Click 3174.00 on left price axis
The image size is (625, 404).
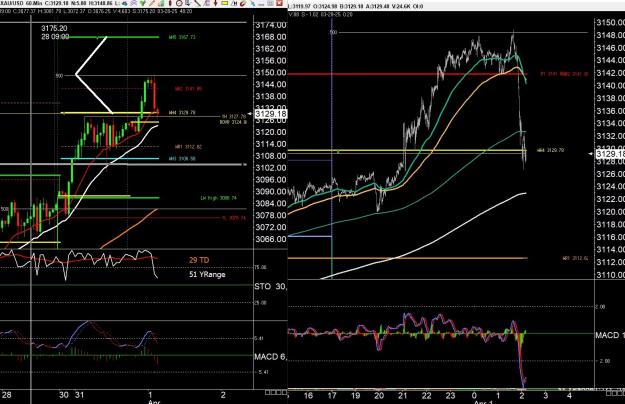[271, 25]
